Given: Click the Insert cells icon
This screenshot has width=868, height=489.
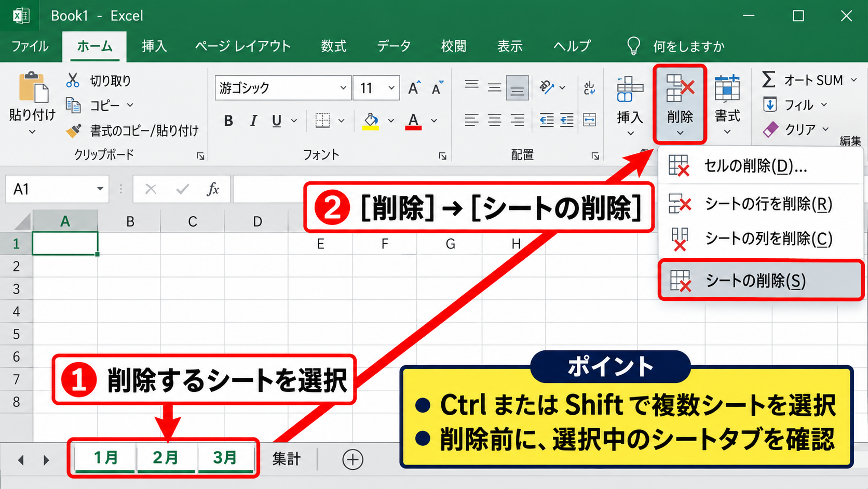Looking at the screenshot, I should (x=630, y=89).
